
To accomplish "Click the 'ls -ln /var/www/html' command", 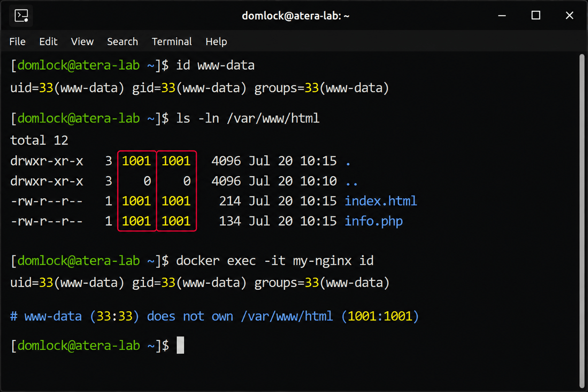I will pos(248,118).
